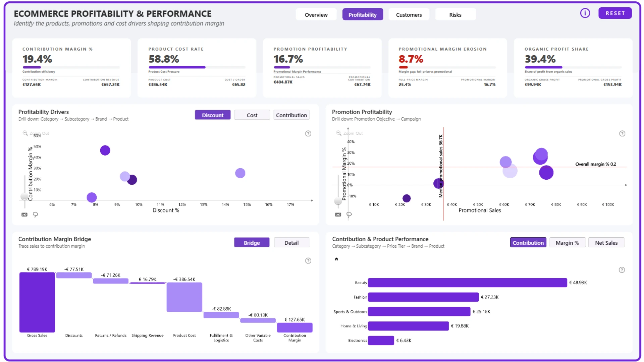Click the Contribution Margin waterfall column
644x362 pixels.
pyautogui.click(x=295, y=327)
